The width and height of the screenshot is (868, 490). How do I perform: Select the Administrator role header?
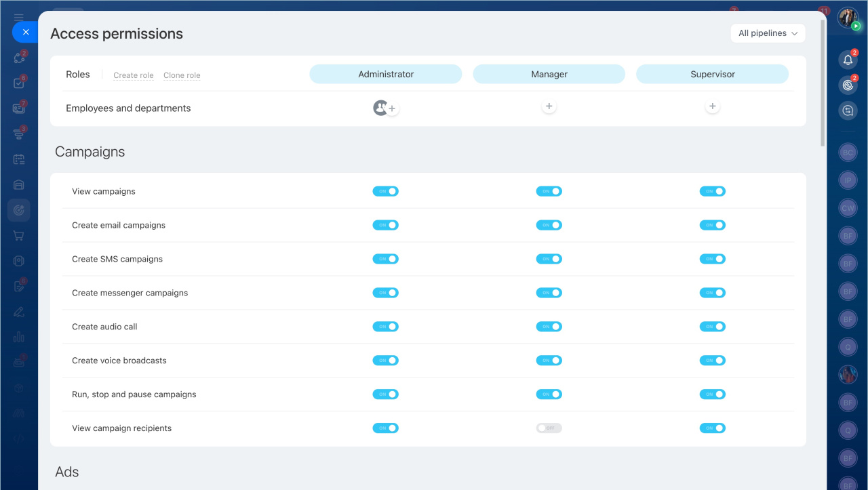tap(386, 75)
